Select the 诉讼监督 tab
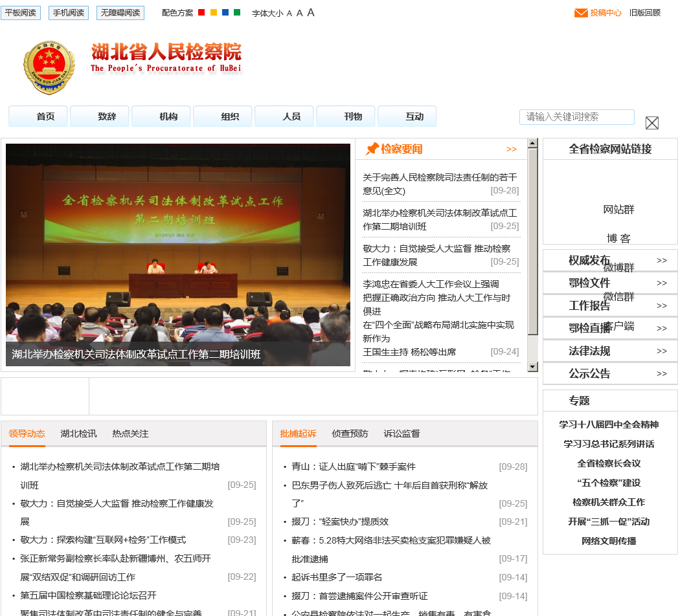678x616 pixels. pyautogui.click(x=401, y=434)
